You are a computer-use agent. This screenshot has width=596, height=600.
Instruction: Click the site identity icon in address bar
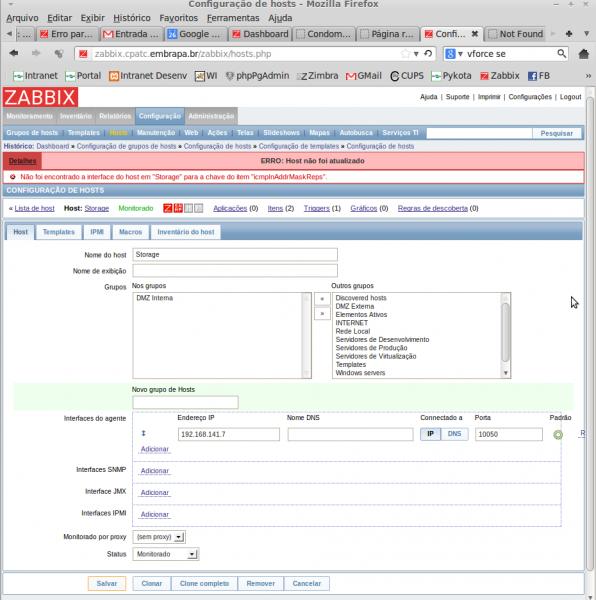(x=83, y=54)
